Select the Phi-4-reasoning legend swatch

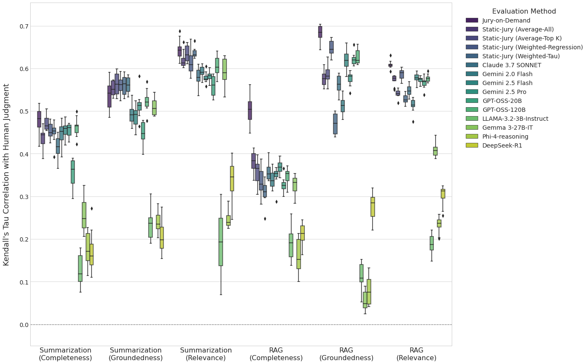[x=472, y=136]
